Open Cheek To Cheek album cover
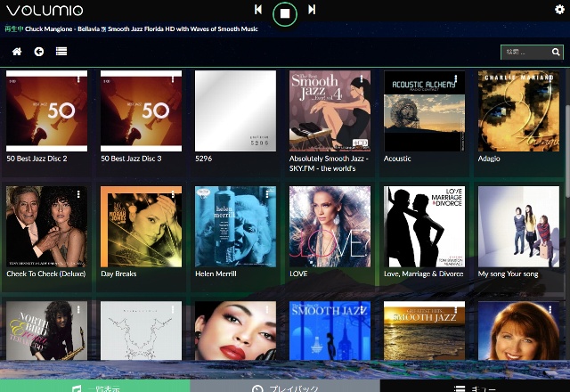570x392 pixels. click(46, 226)
